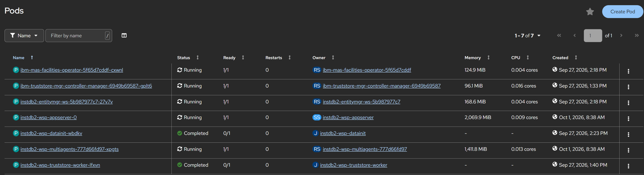Click CPU value 0.013 cores
Image resolution: width=644 pixels, height=175 pixels.
(x=524, y=149)
